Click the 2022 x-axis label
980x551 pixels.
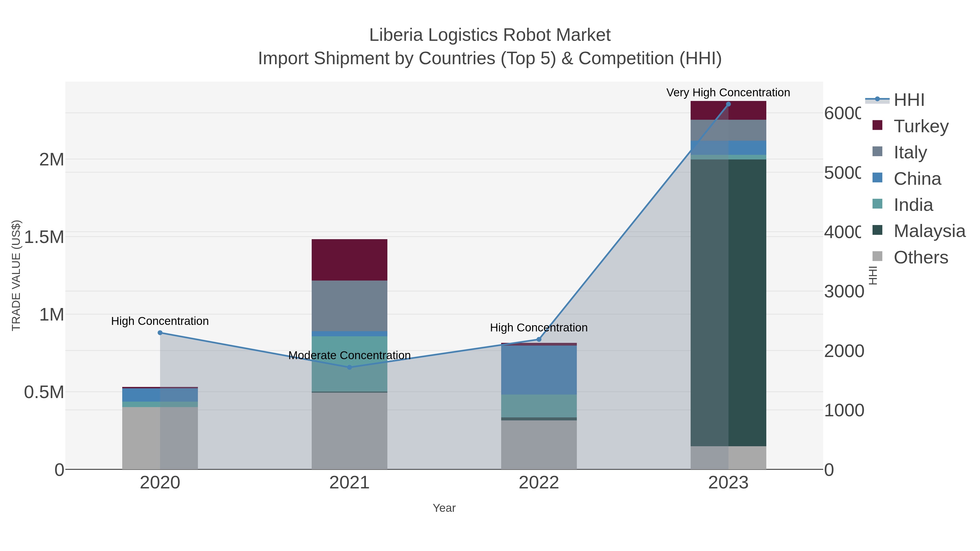539,483
